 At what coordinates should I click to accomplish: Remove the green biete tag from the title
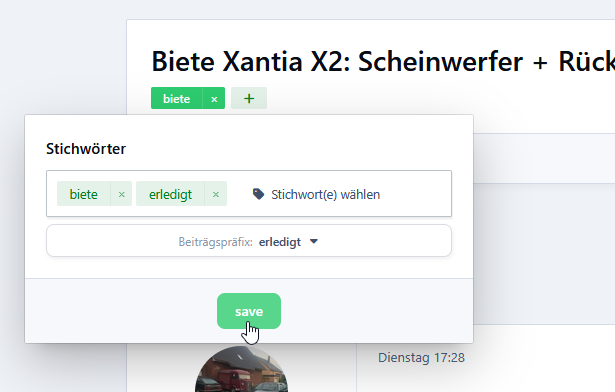(x=214, y=98)
